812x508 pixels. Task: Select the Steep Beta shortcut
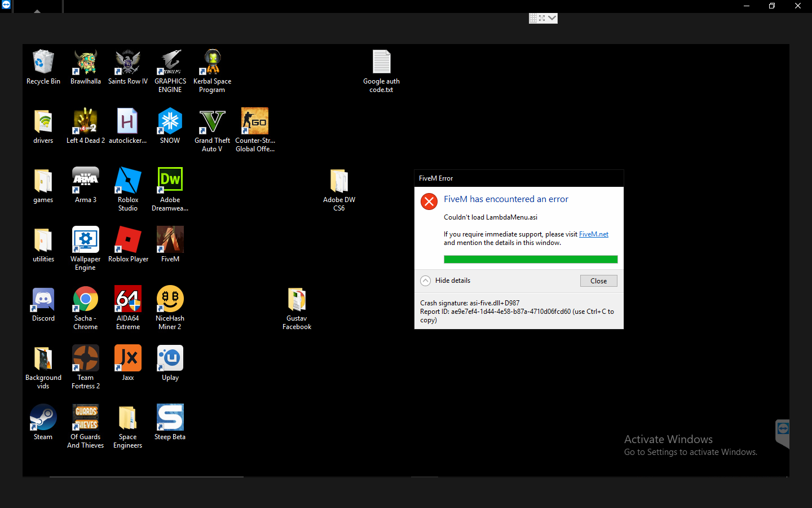tap(170, 423)
